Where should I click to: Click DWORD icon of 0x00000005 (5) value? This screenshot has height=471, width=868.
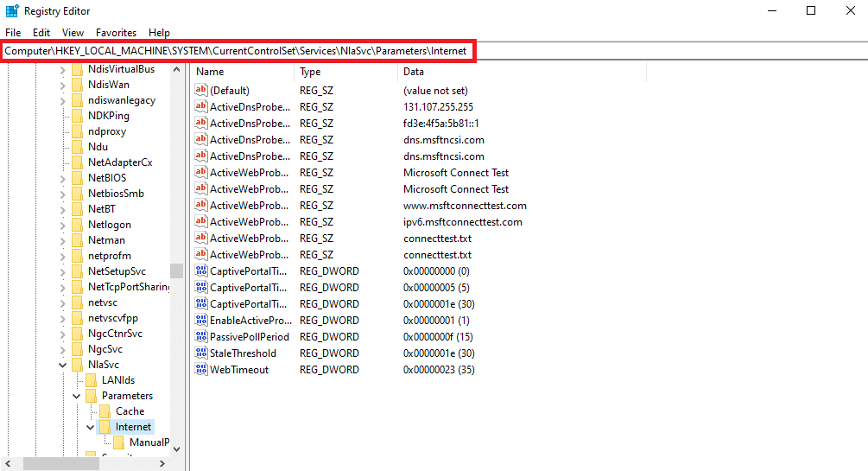201,287
